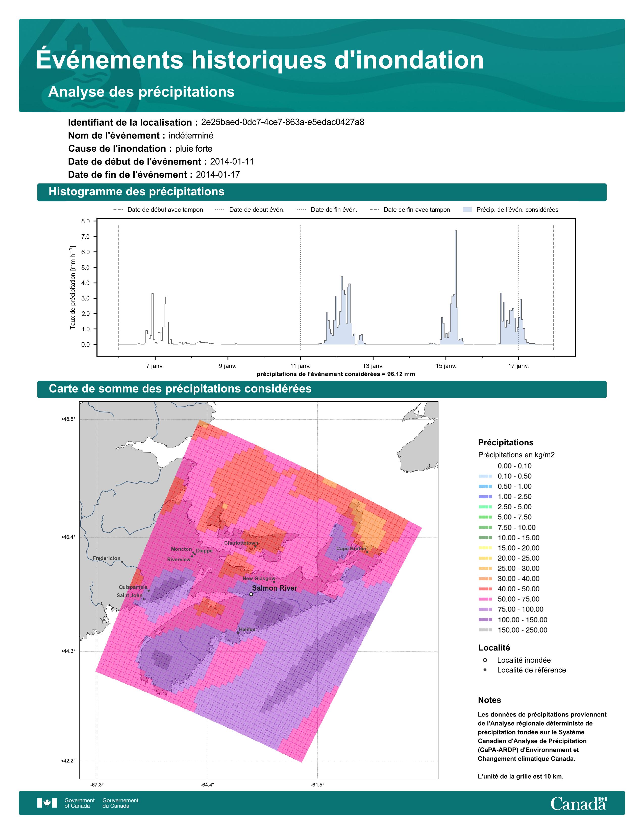The width and height of the screenshot is (644, 834).
Task: Click the -64.4° longitude label
Action: tap(207, 785)
